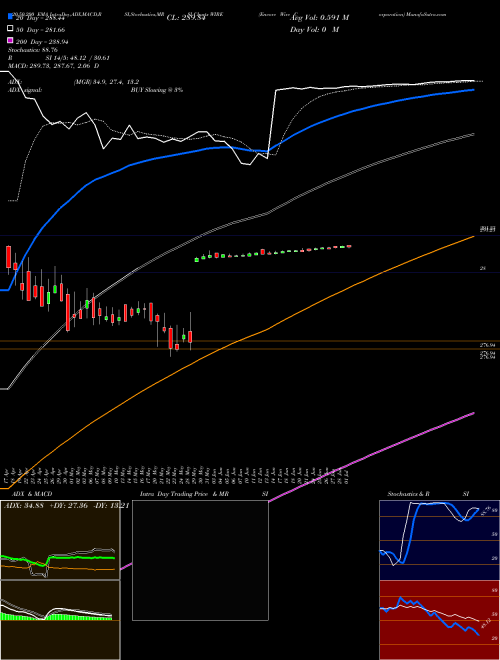
Task: Click the first tall red candlestick at chart start
Action: [x=8, y=257]
